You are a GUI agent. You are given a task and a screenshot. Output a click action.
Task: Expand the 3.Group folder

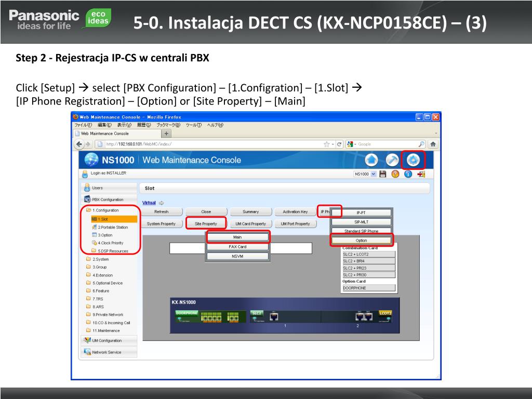(x=97, y=267)
